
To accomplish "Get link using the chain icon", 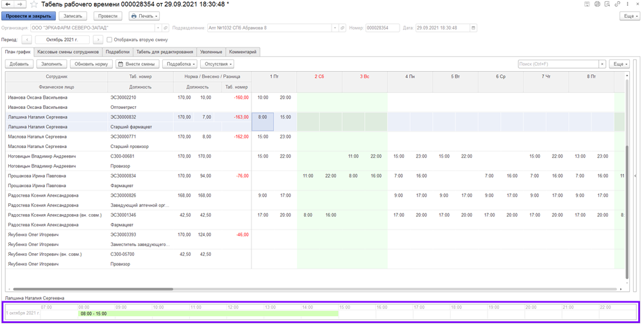I will [617, 4].
